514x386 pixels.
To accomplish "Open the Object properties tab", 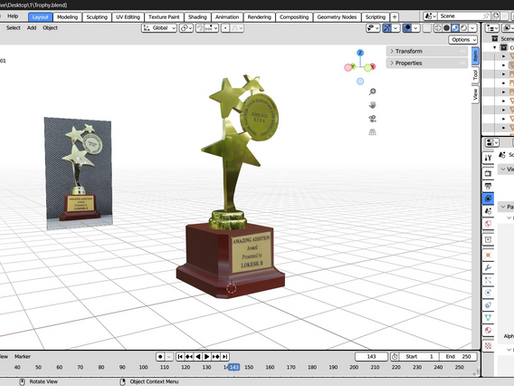I will point(488,255).
